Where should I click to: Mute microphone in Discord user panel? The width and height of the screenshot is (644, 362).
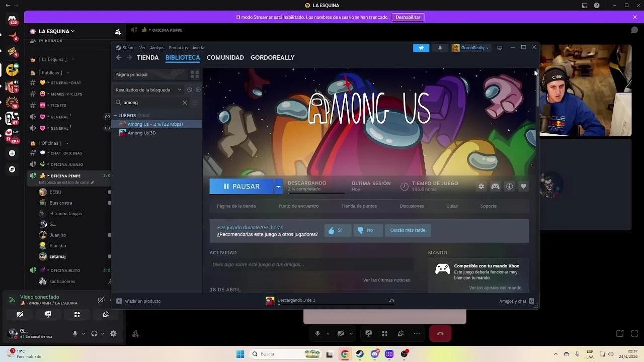click(x=75, y=333)
